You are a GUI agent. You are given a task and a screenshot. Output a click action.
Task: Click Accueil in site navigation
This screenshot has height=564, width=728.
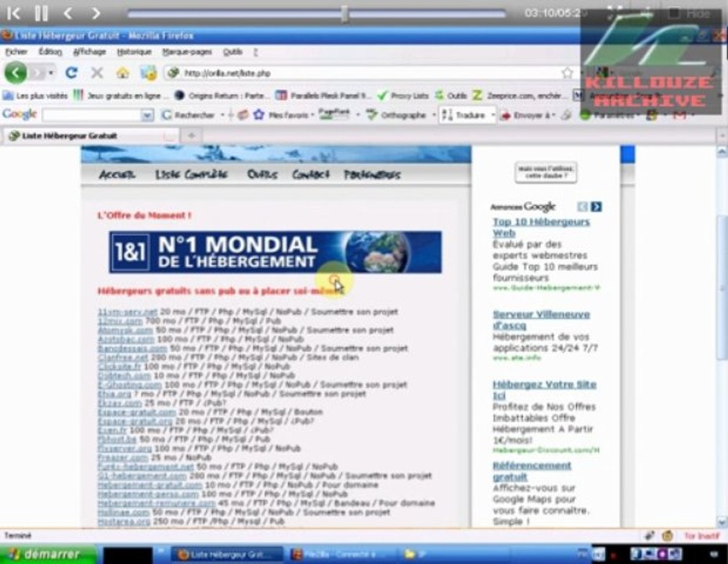click(x=117, y=175)
